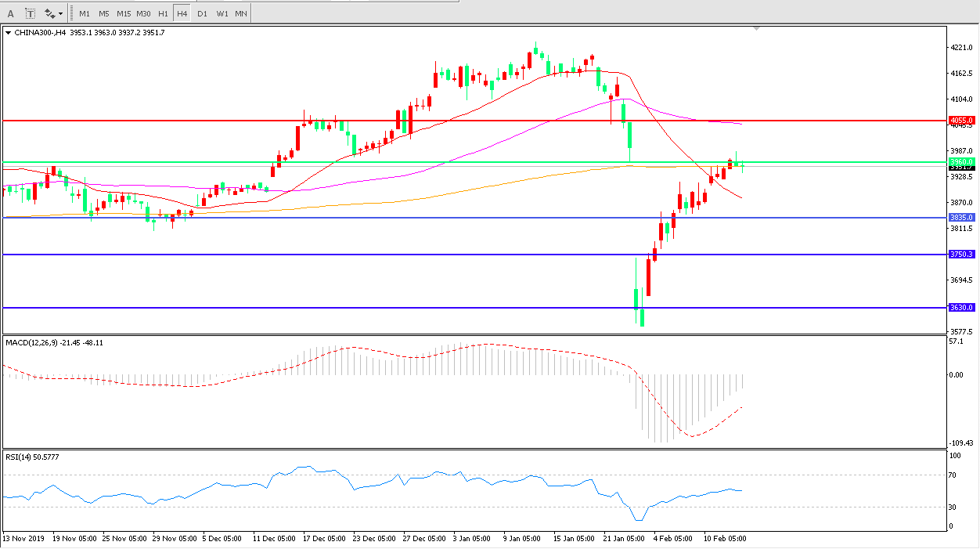Open the arrows tool dropdown arrow

click(61, 13)
